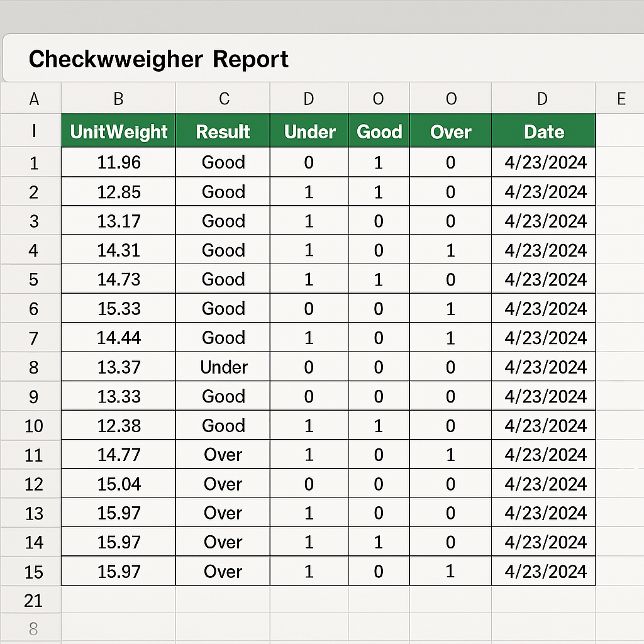
Task: Select the cell containing 14.44
Action: click(118, 338)
